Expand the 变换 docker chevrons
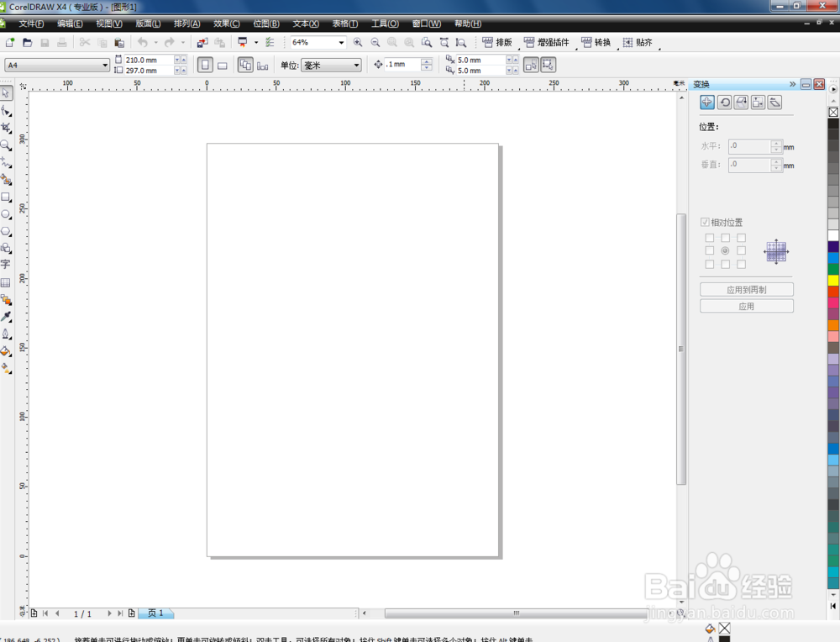The width and height of the screenshot is (840, 642). pos(792,84)
